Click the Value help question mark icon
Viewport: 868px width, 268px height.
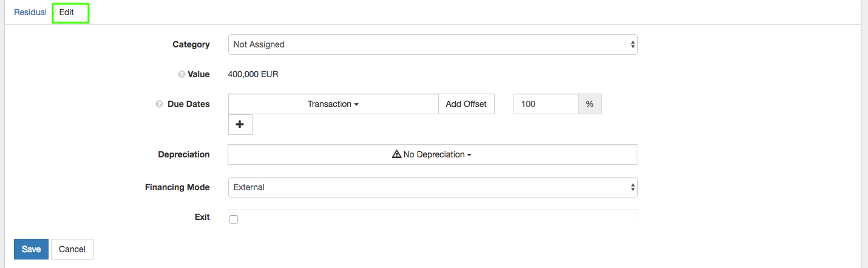point(181,75)
